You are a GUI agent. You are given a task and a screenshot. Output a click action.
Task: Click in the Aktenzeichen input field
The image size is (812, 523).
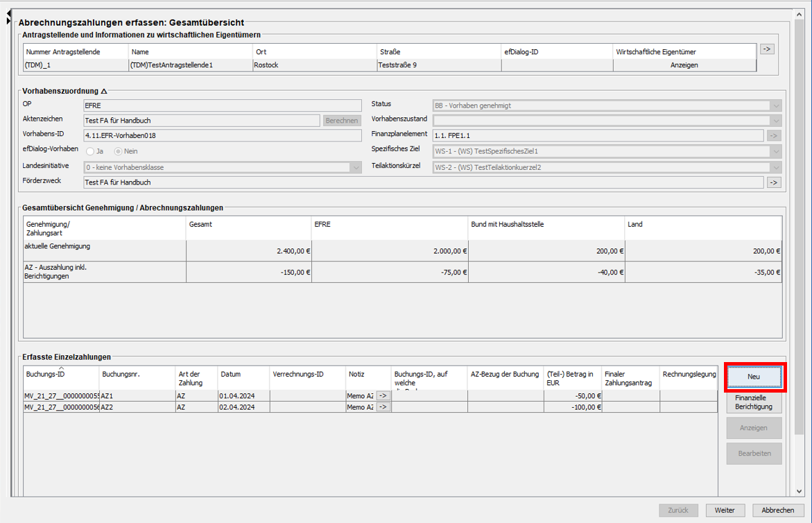201,121
